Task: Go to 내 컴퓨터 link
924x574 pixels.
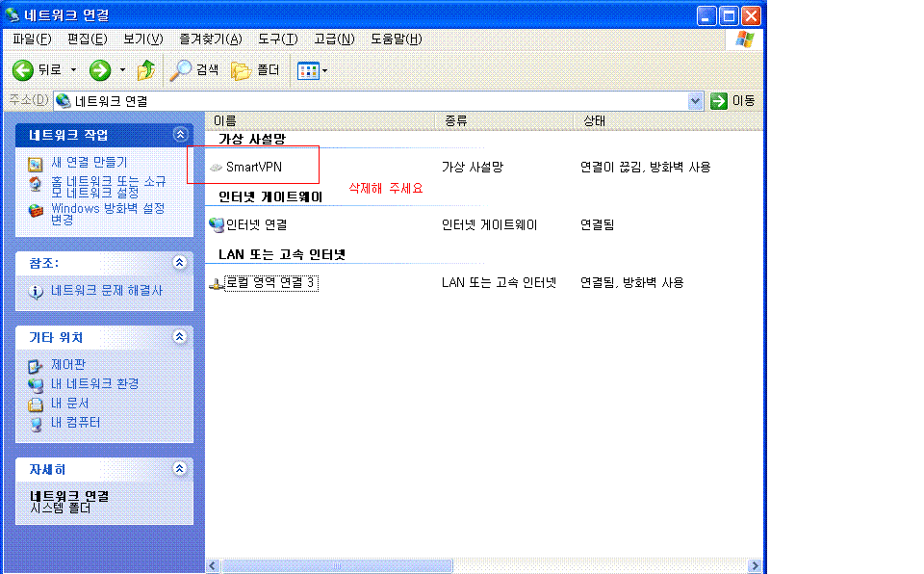Action: (x=75, y=423)
